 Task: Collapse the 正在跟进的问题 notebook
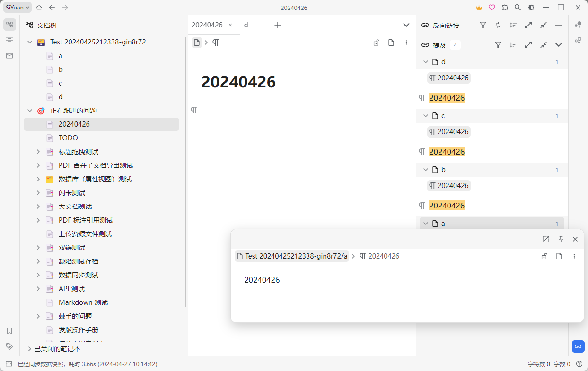point(30,111)
